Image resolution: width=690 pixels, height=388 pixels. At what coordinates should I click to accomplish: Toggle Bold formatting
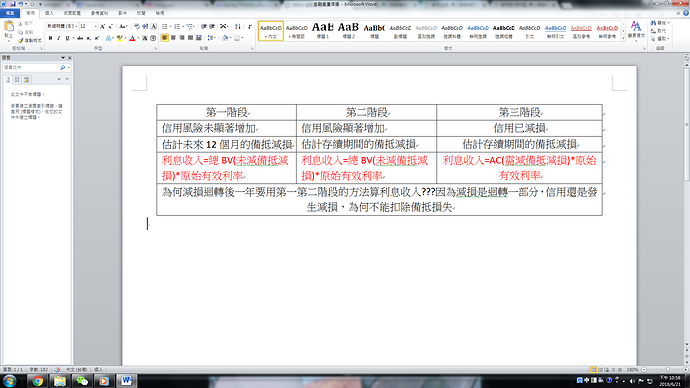tap(51, 38)
